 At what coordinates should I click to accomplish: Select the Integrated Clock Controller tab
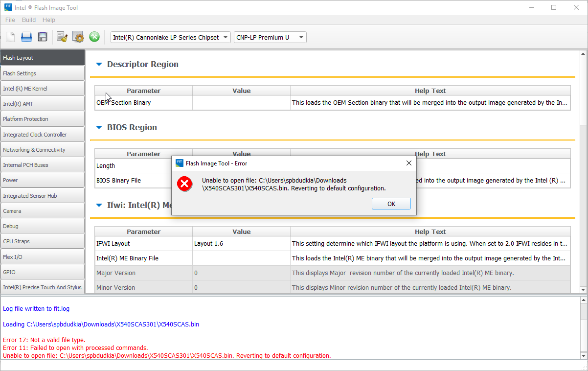coord(43,135)
